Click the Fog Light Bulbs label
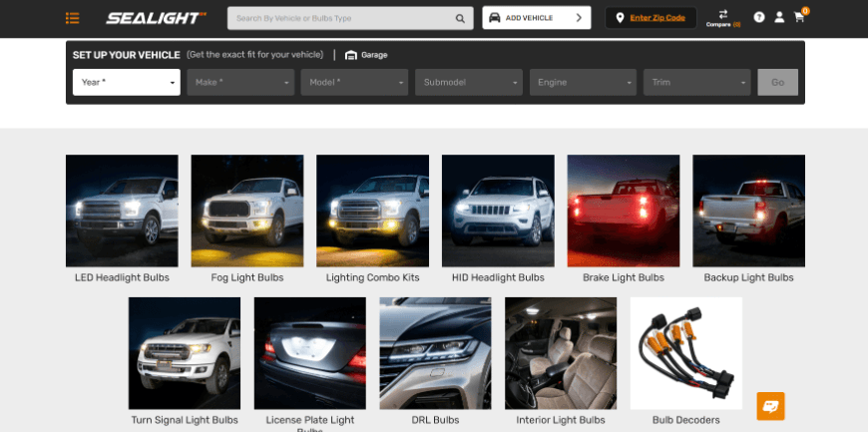 point(247,277)
